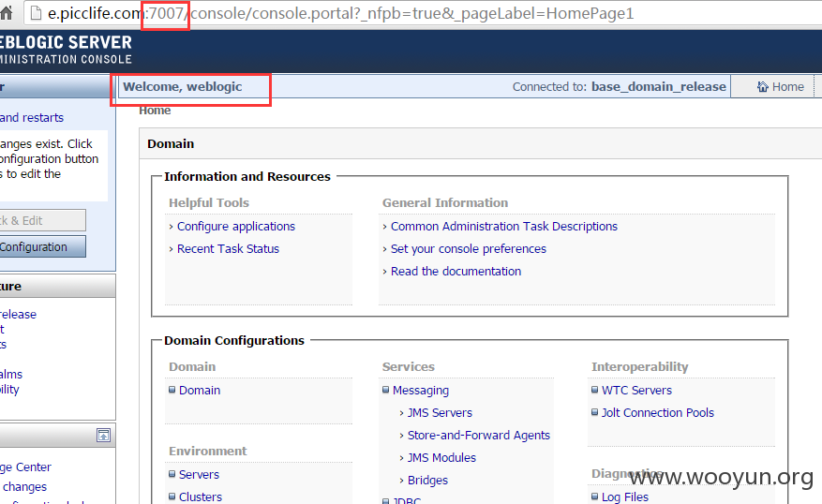Open the Clusters link under Environment
Viewport: 822px width, 504px height.
point(201,497)
